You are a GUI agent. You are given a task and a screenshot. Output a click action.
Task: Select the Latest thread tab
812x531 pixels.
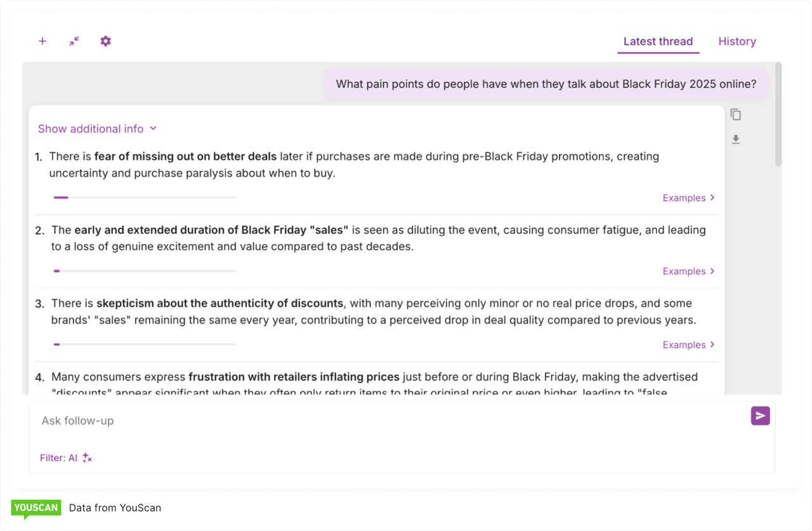[x=658, y=42]
